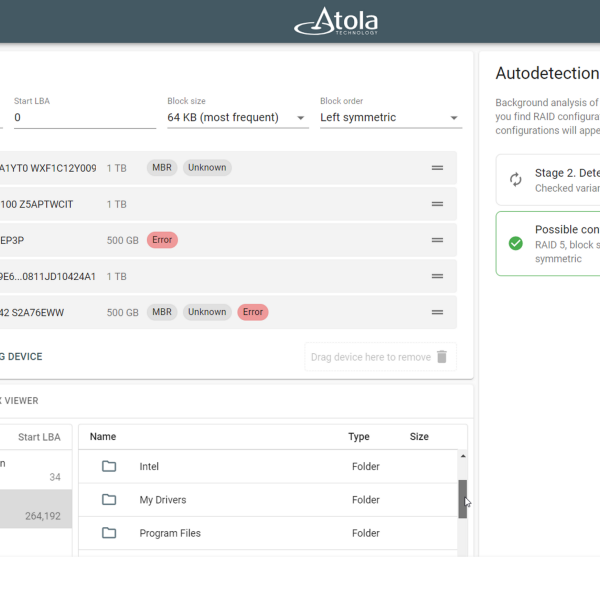Open the Block order dropdown
The width and height of the screenshot is (600, 600).
pyautogui.click(x=391, y=117)
